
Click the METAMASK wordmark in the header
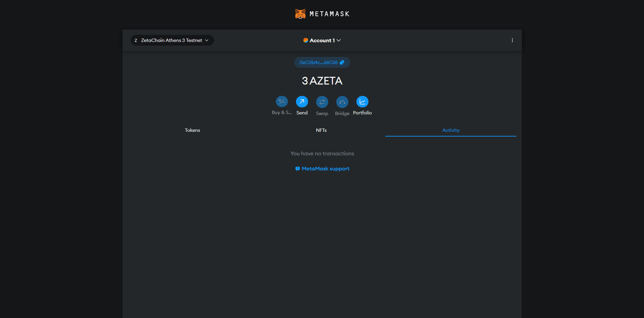click(330, 14)
